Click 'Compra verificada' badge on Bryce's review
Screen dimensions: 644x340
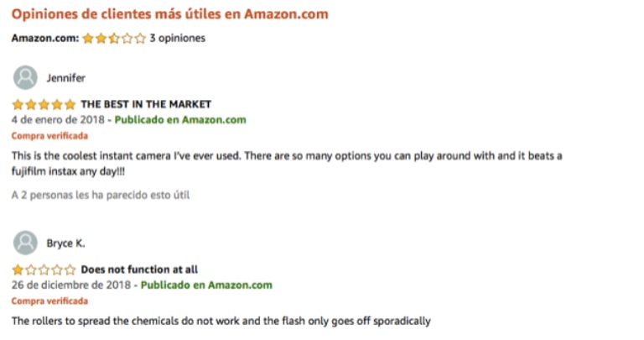[x=49, y=301]
